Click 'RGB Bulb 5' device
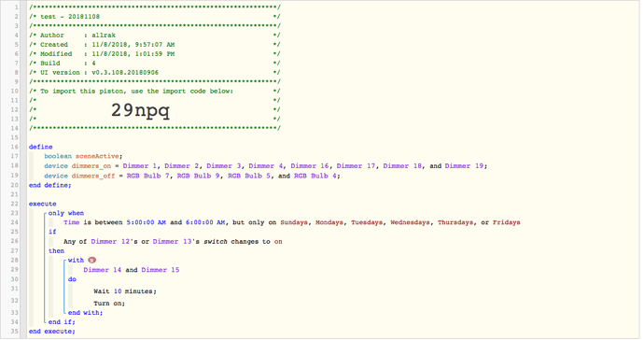Viewport: 644px width, 340px height. point(250,176)
